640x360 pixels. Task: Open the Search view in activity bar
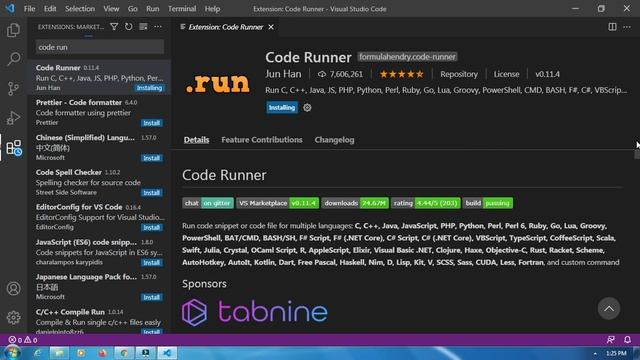tap(13, 59)
